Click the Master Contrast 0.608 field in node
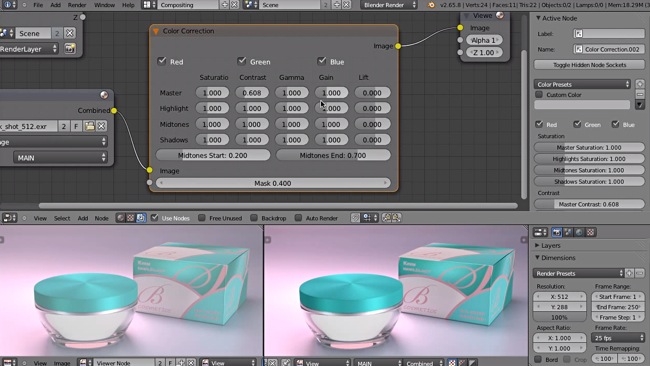Viewport: 650px width, 366px height. (252, 93)
